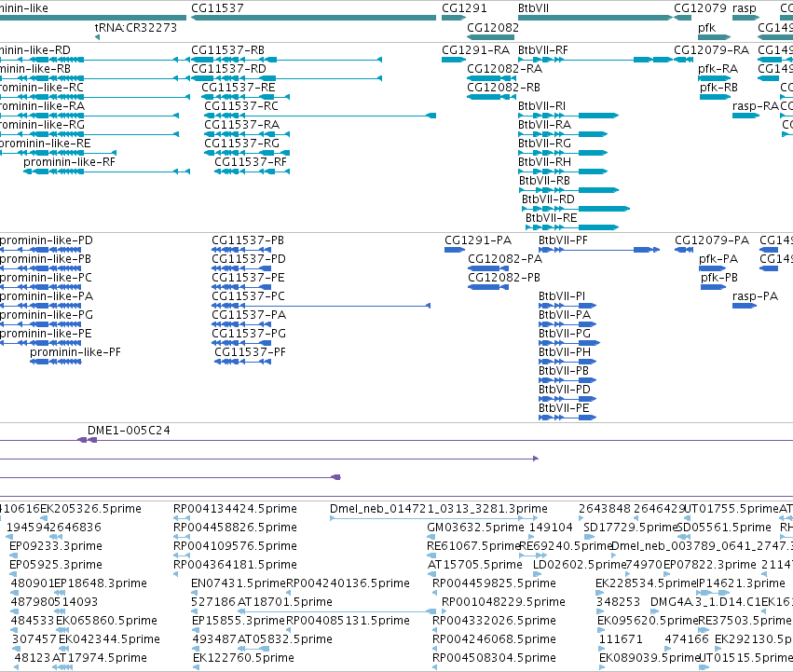Click transcript BtbVII-RD
The width and height of the screenshot is (793, 672).
548,199
